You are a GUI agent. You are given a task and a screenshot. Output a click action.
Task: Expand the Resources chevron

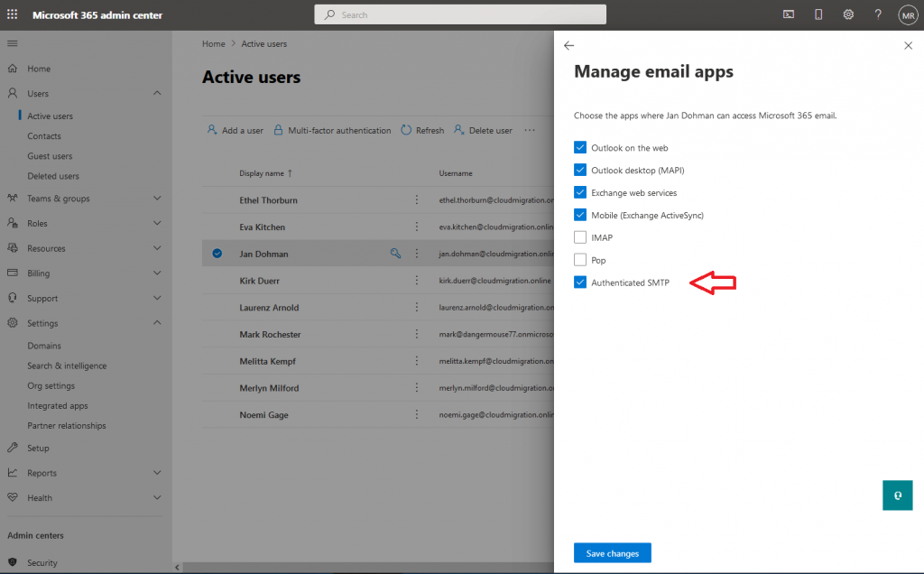[157, 248]
